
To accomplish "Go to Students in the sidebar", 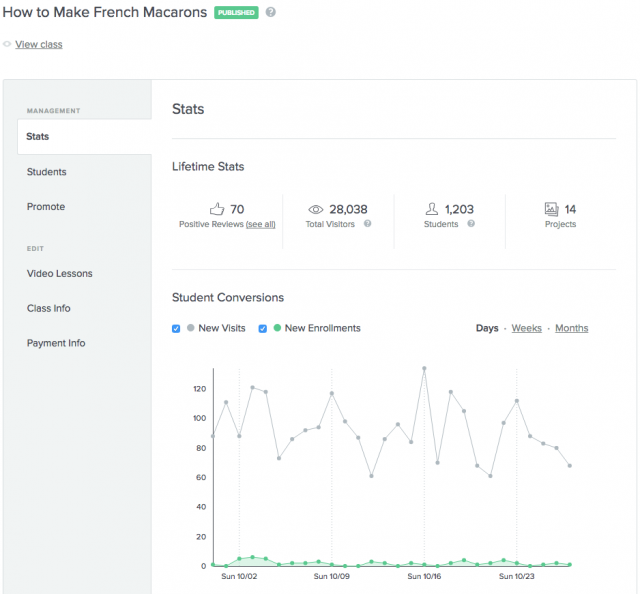I will [47, 172].
